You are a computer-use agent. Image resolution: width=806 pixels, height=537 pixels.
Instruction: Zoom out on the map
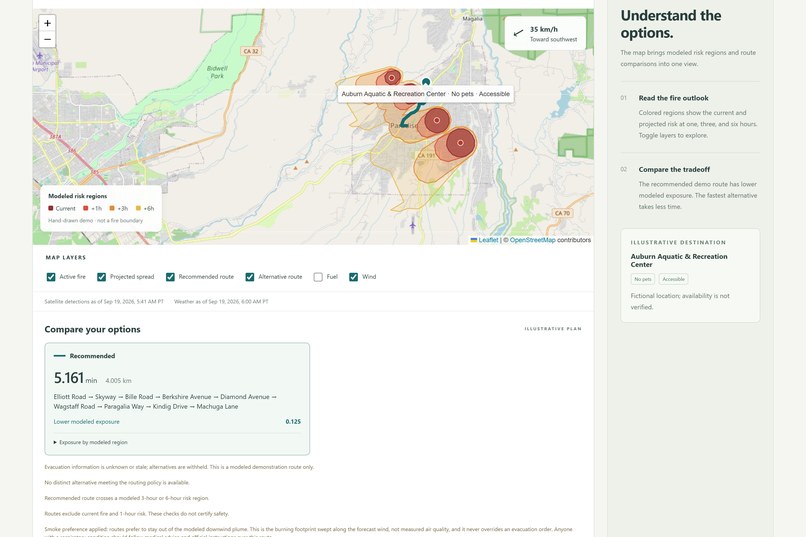[47, 39]
